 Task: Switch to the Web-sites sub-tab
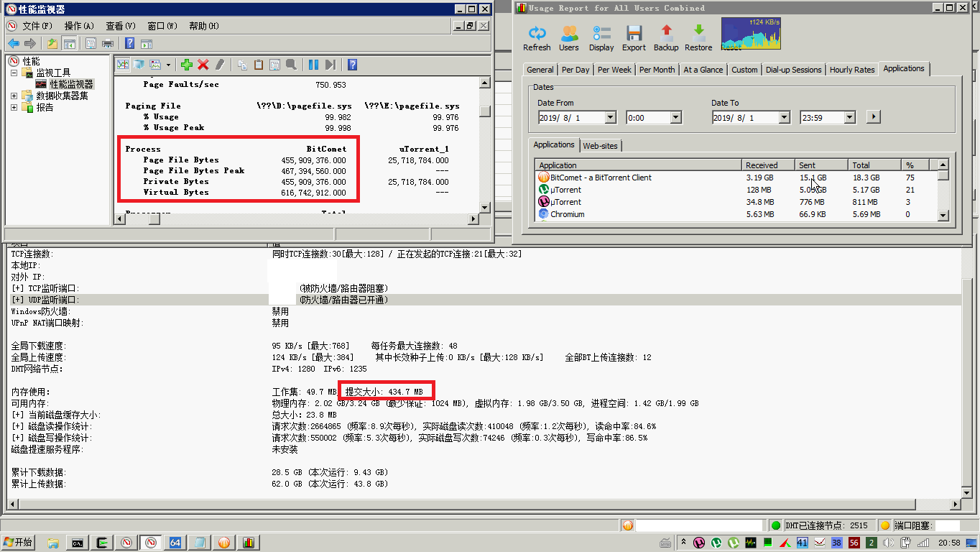coord(600,146)
